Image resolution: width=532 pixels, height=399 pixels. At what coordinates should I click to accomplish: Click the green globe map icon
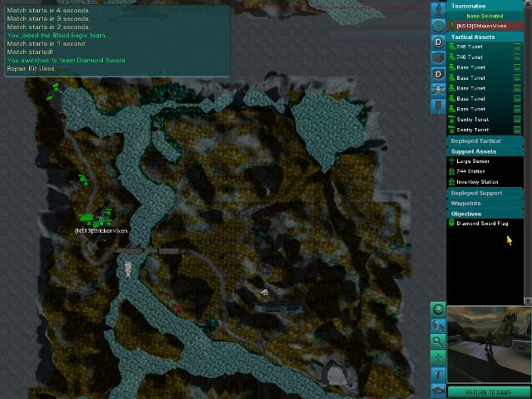pos(438,309)
